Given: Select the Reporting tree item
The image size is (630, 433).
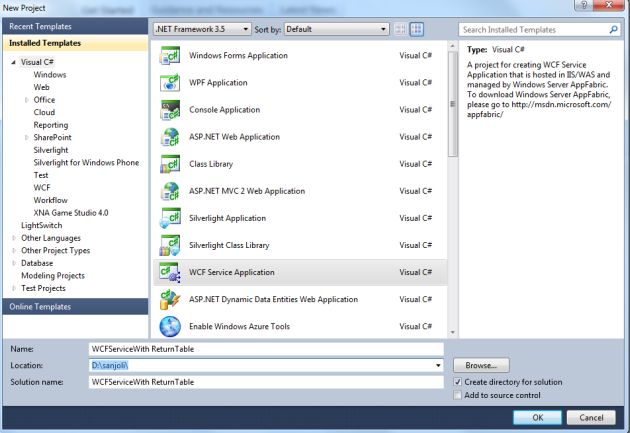Looking at the screenshot, I should [x=51, y=125].
